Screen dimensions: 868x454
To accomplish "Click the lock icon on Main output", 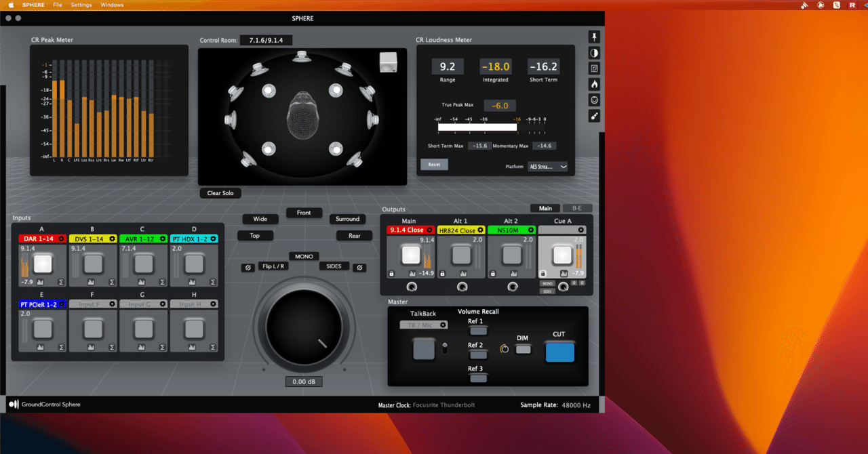I will tap(392, 274).
